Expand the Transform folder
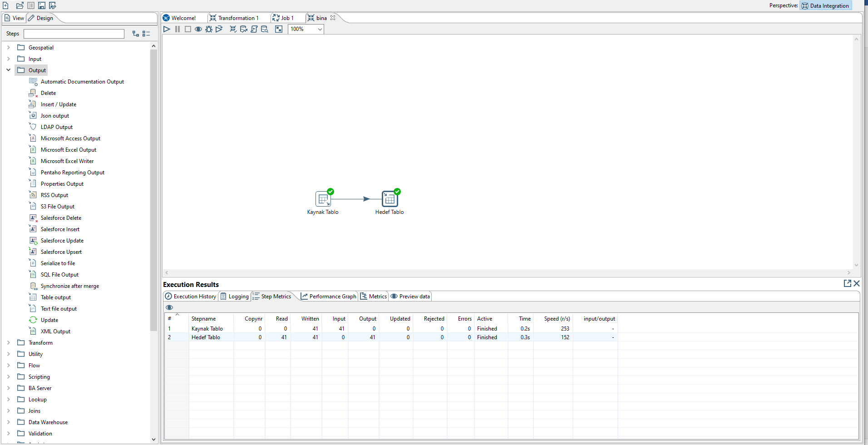The image size is (868, 445). coord(8,342)
